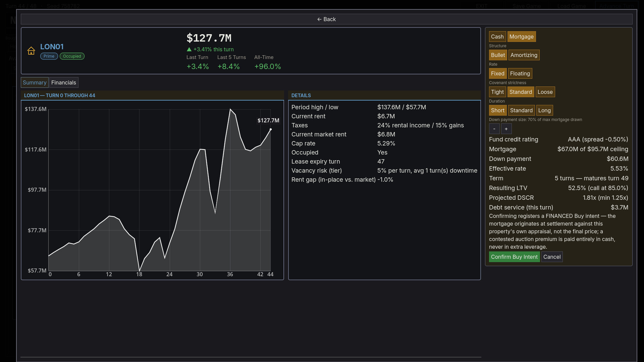Click the Rent gap -1.0% value
This screenshot has width=644, height=362.
tap(385, 180)
